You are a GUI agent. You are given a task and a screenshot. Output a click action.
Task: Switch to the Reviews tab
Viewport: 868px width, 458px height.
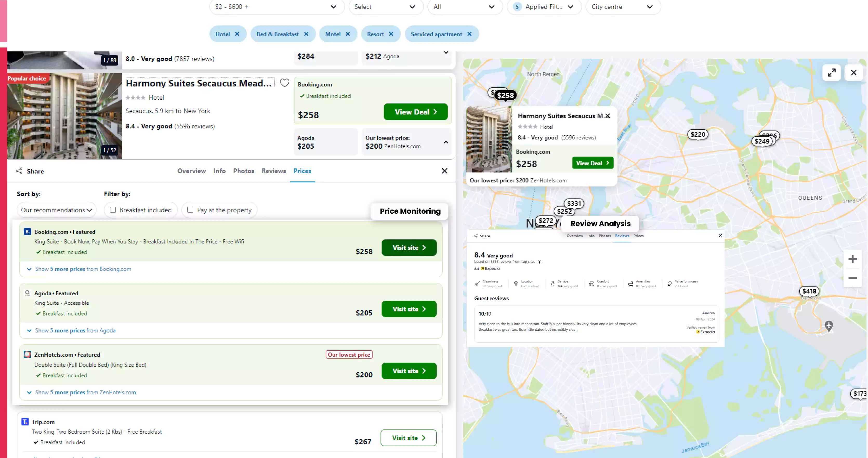[x=273, y=171]
